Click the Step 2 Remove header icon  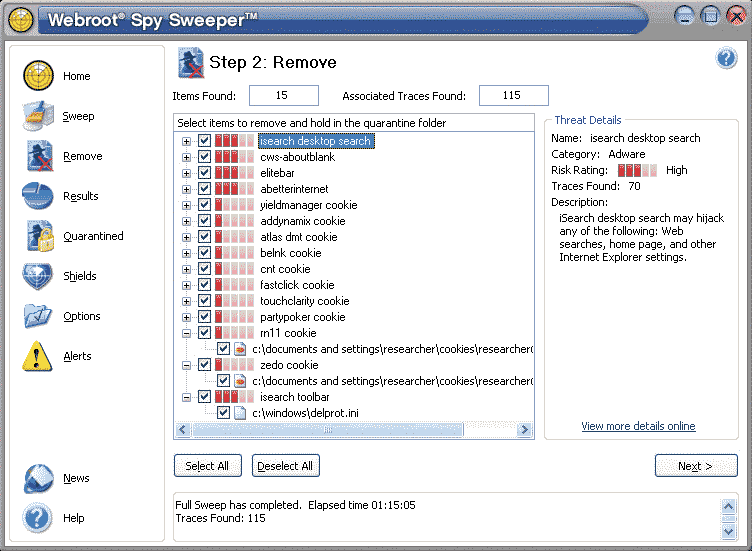(190, 62)
